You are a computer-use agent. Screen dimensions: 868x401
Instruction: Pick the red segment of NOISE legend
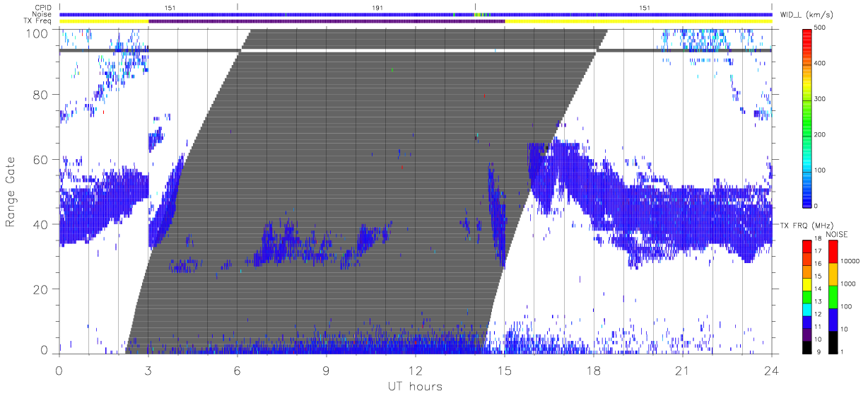click(x=833, y=252)
